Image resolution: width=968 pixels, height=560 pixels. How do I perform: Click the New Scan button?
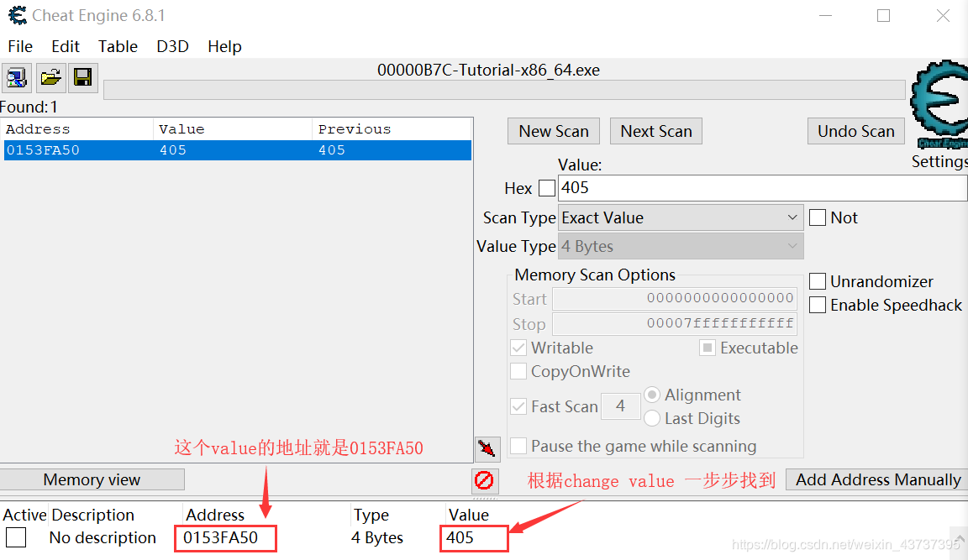pyautogui.click(x=554, y=131)
